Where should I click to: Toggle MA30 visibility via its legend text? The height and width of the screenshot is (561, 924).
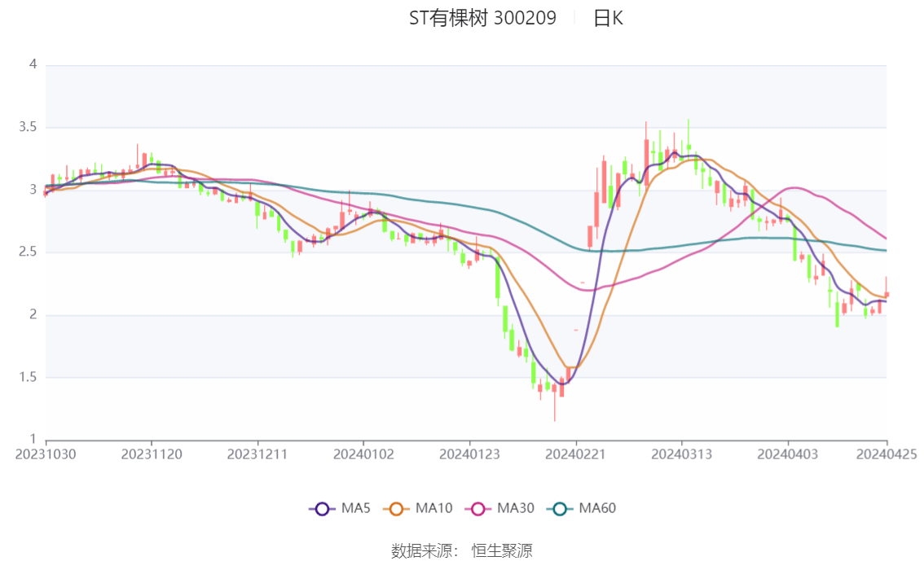[x=515, y=509]
